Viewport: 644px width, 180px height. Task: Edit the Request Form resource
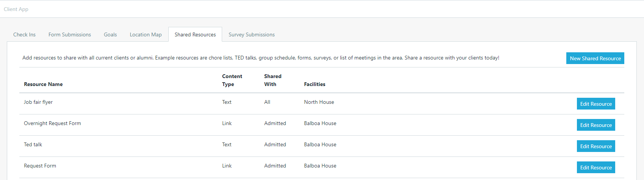click(596, 167)
